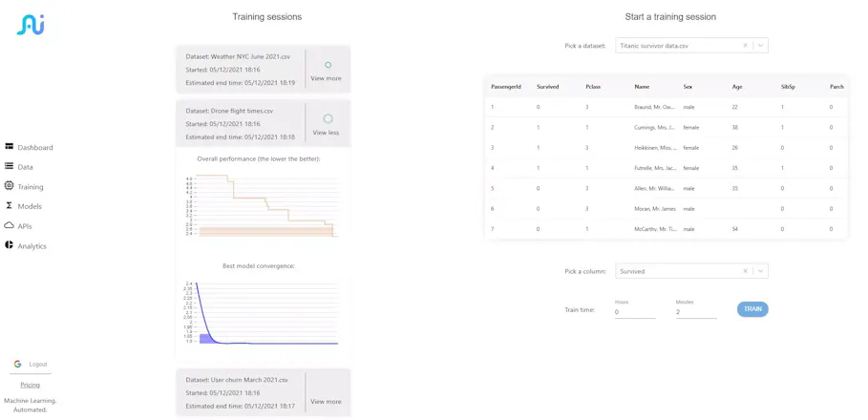The height and width of the screenshot is (420, 868).
Task: Click the Training sessions heading
Action: [266, 17]
